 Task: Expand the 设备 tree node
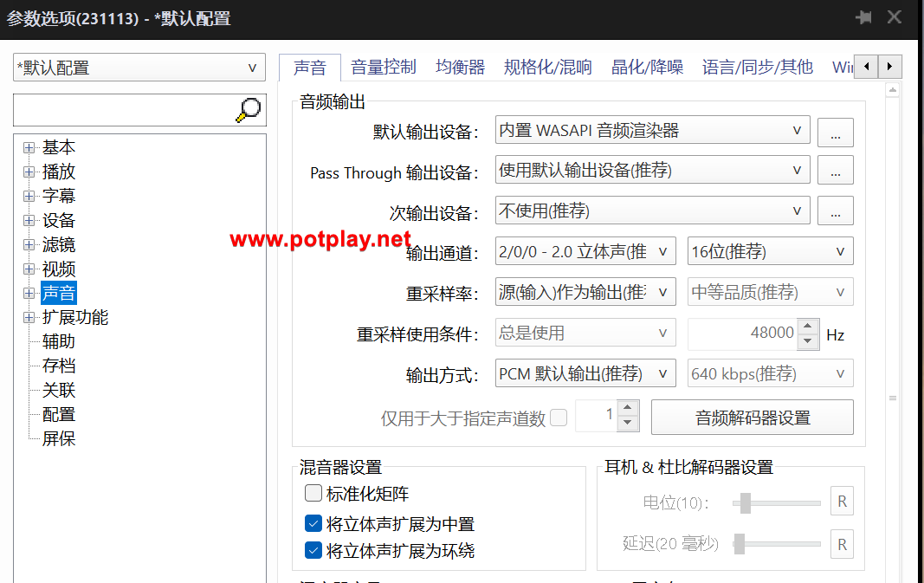pos(29,221)
